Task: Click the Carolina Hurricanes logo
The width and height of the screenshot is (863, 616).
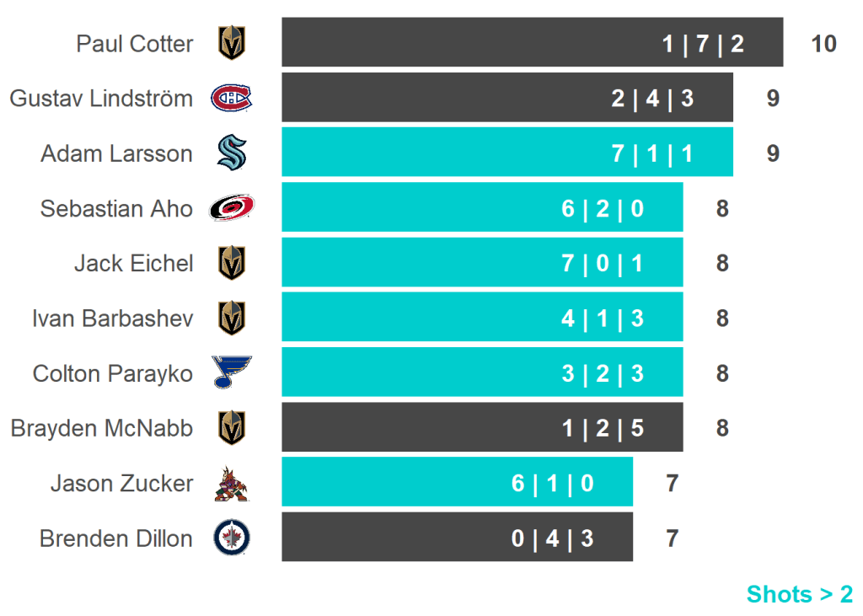Action: [231, 208]
